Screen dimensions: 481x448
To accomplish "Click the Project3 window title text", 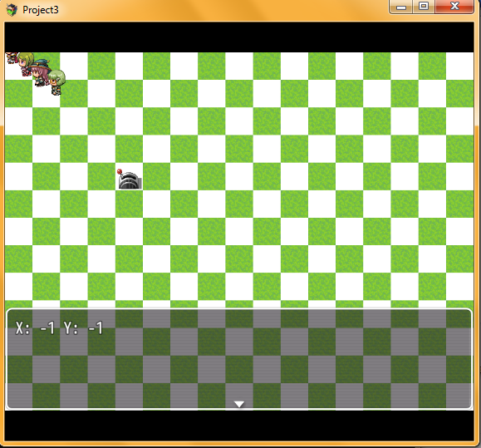I will click(41, 10).
